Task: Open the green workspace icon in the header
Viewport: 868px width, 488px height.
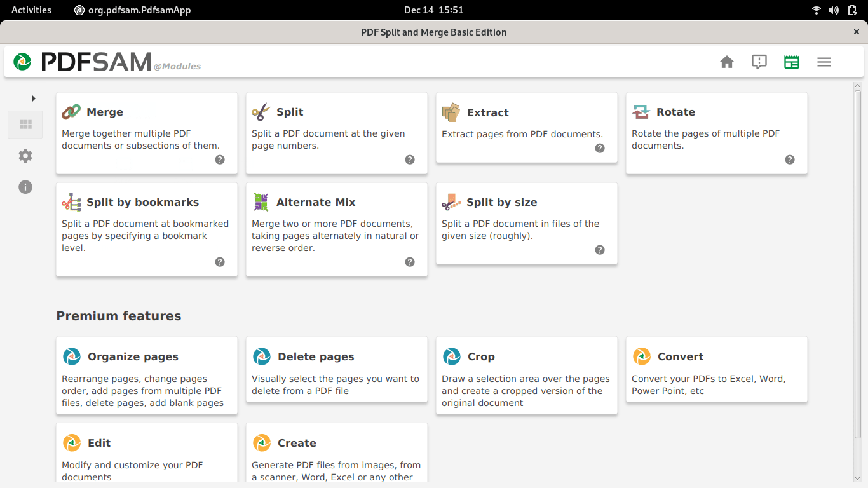Action: [791, 62]
